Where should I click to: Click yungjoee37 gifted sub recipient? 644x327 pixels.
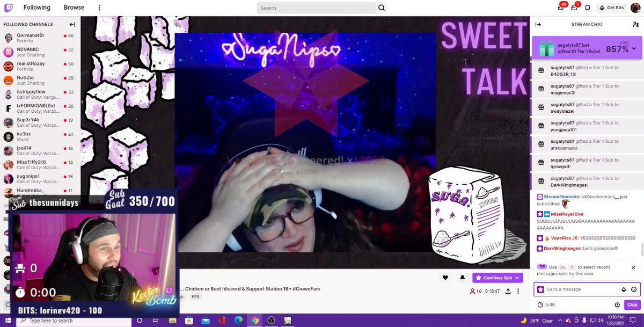pos(563,129)
